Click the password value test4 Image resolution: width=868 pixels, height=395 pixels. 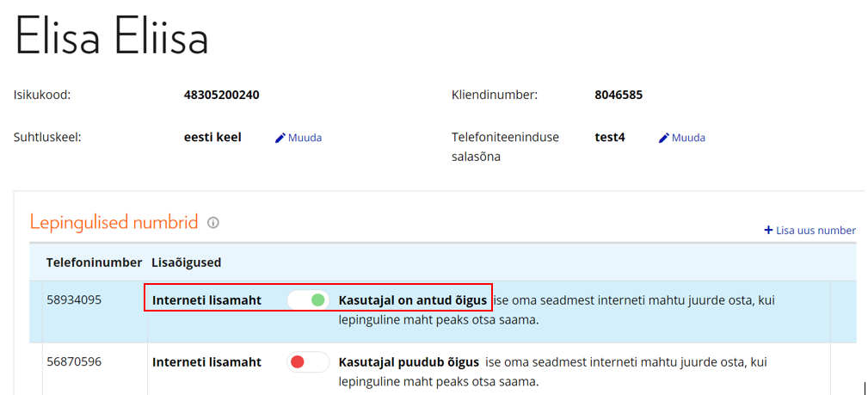pyautogui.click(x=610, y=138)
